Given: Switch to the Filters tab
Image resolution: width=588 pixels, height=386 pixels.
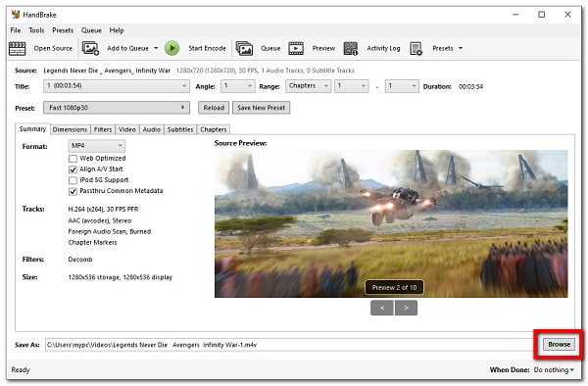Looking at the screenshot, I should [x=103, y=129].
